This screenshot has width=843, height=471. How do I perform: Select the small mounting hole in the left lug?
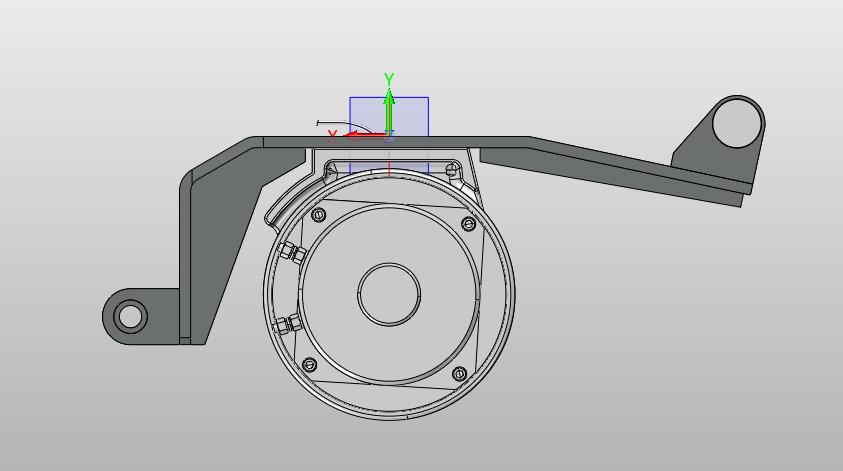(x=130, y=316)
